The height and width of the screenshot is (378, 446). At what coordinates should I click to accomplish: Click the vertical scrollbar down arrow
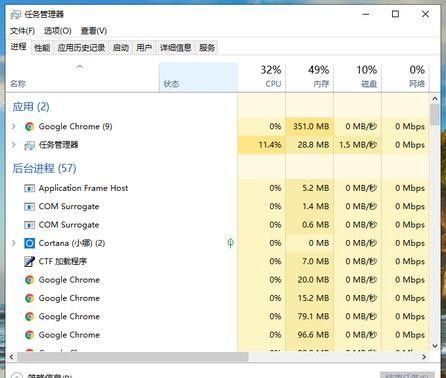(x=435, y=346)
